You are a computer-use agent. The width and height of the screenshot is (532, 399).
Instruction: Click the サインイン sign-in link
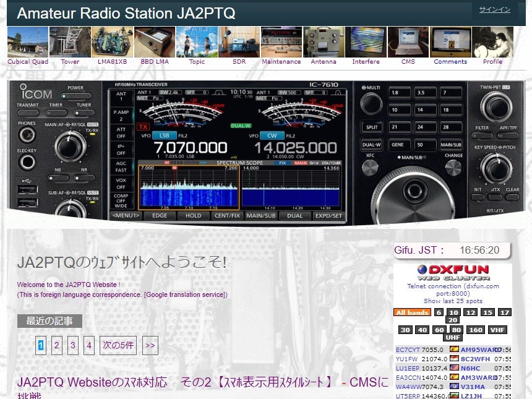pos(495,9)
